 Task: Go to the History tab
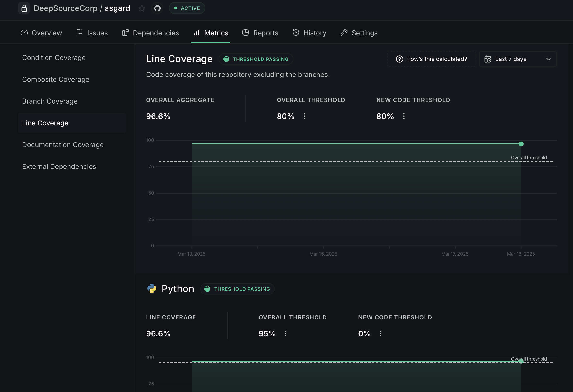310,33
